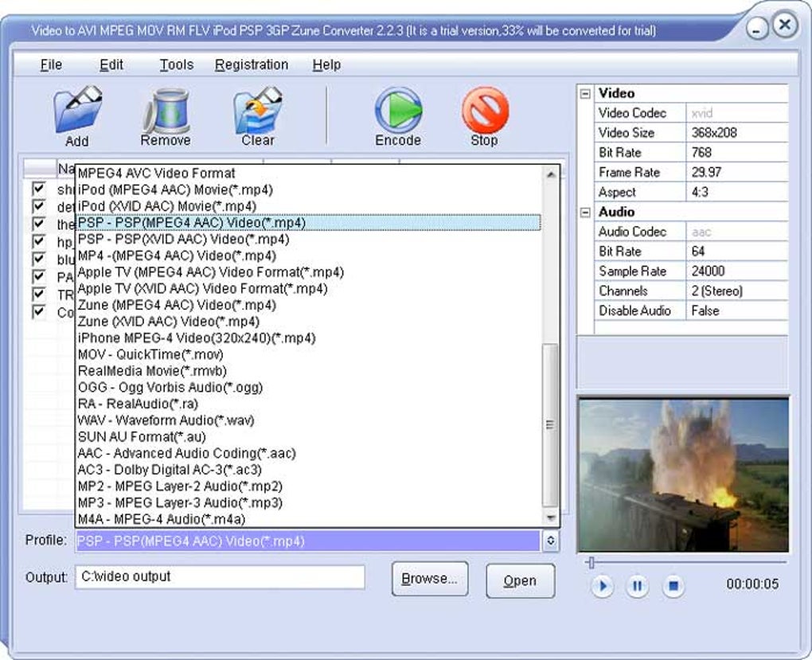The image size is (812, 660).
Task: Play the preview video
Action: point(603,586)
